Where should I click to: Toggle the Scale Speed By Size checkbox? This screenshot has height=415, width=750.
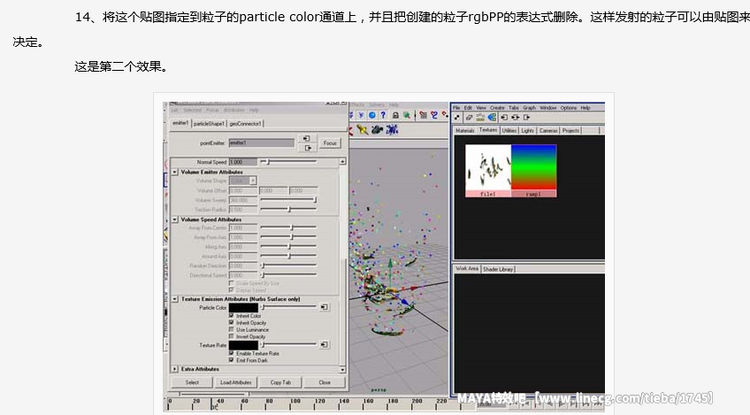click(x=232, y=283)
